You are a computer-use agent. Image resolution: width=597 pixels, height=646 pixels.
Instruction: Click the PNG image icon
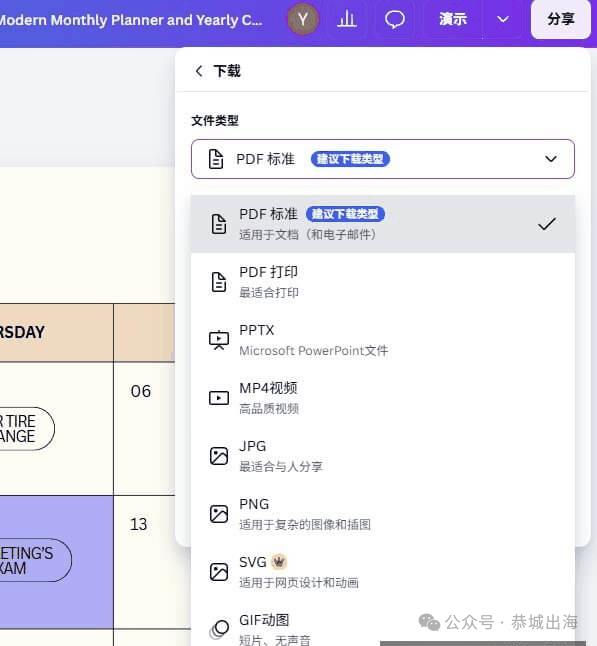[219, 514]
